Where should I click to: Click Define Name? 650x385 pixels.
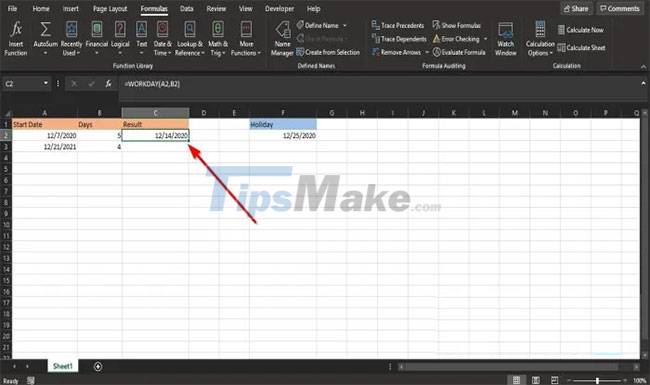318,25
